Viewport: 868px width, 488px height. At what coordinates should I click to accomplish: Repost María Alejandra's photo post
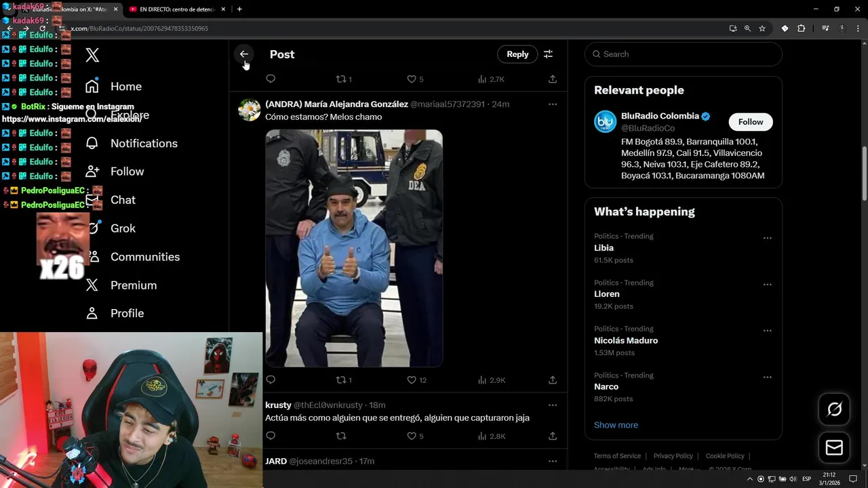tap(344, 380)
